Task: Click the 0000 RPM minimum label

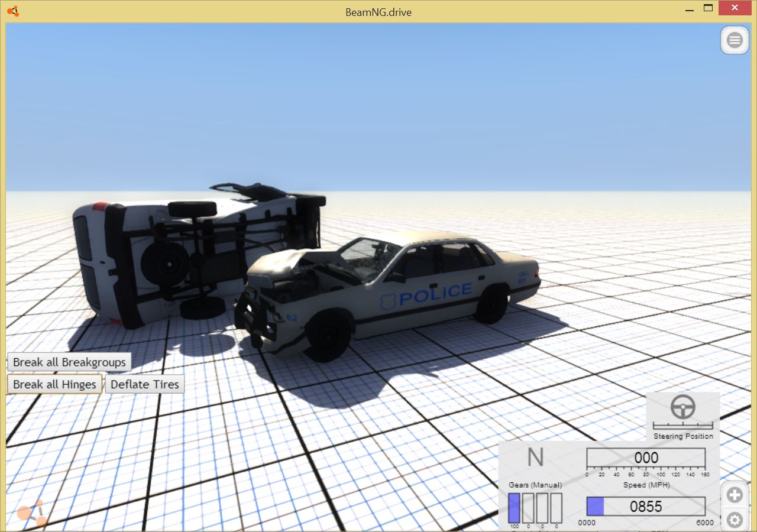Action: [x=587, y=523]
